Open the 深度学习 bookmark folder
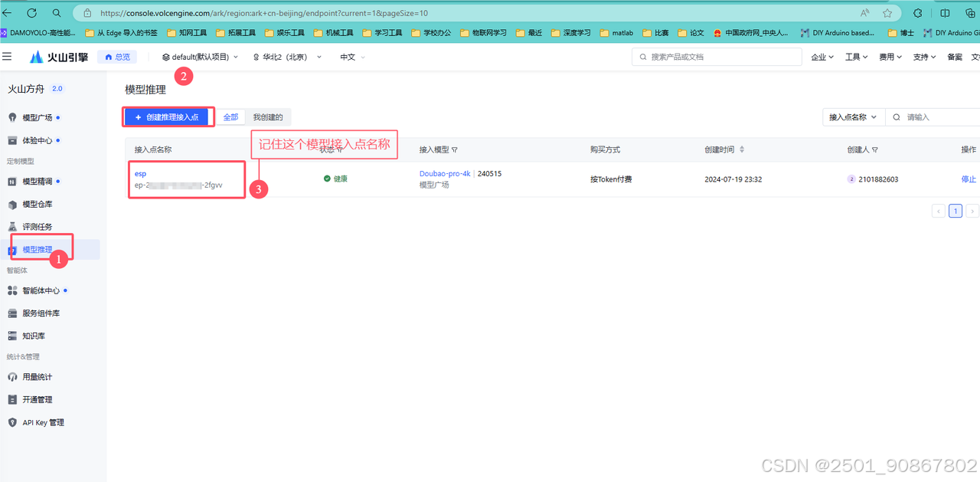Image resolution: width=980 pixels, height=482 pixels. pos(570,33)
